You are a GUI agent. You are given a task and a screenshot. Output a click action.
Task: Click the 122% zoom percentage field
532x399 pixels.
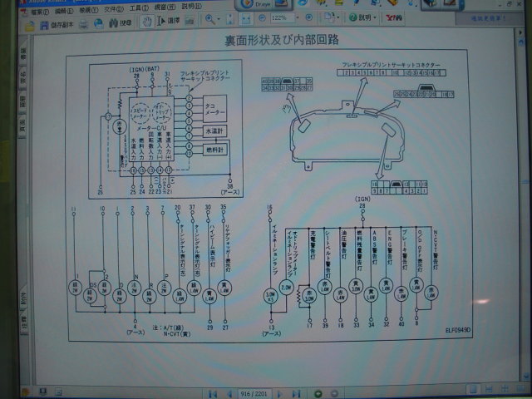pos(281,17)
